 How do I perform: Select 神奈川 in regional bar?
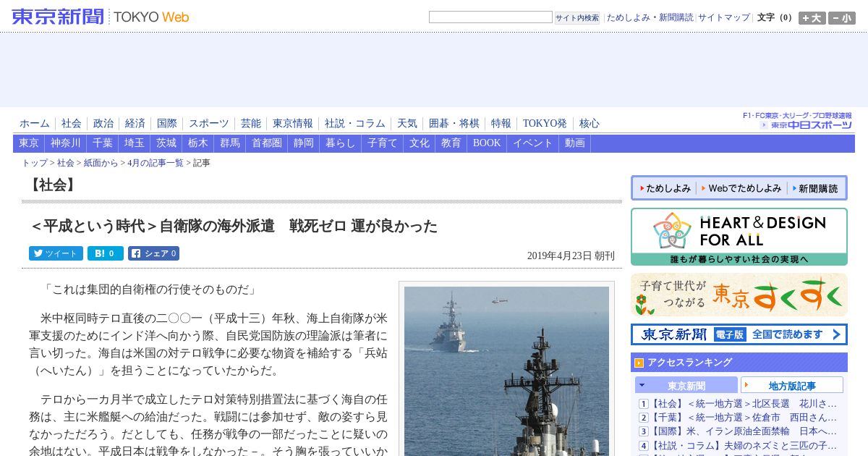click(66, 143)
